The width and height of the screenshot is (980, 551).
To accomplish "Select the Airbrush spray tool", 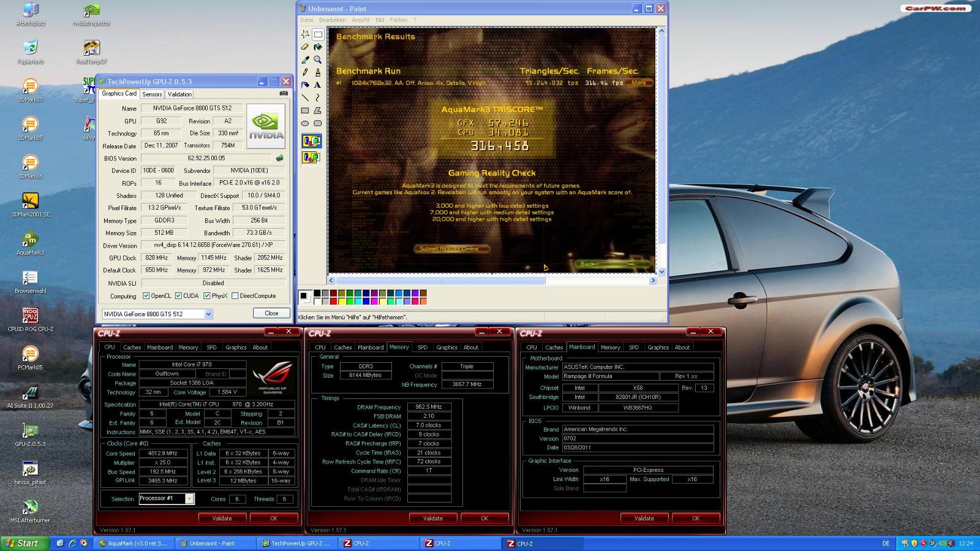I will (x=305, y=85).
